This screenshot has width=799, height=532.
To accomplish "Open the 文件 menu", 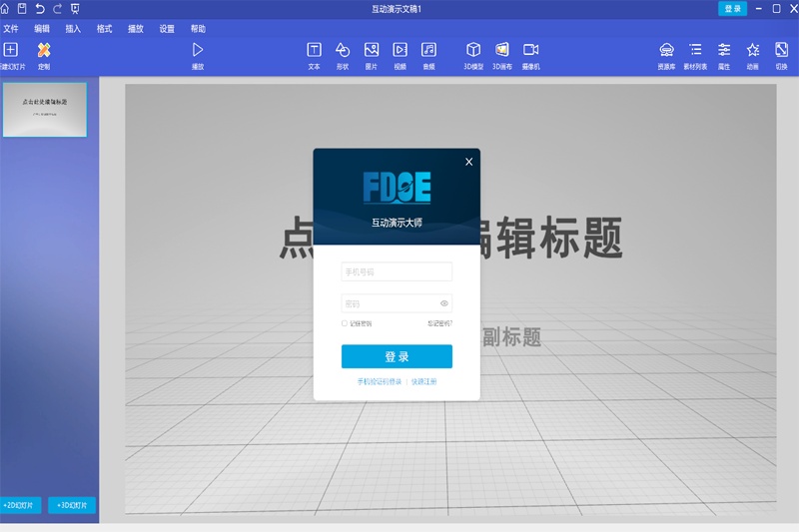I will point(11,29).
